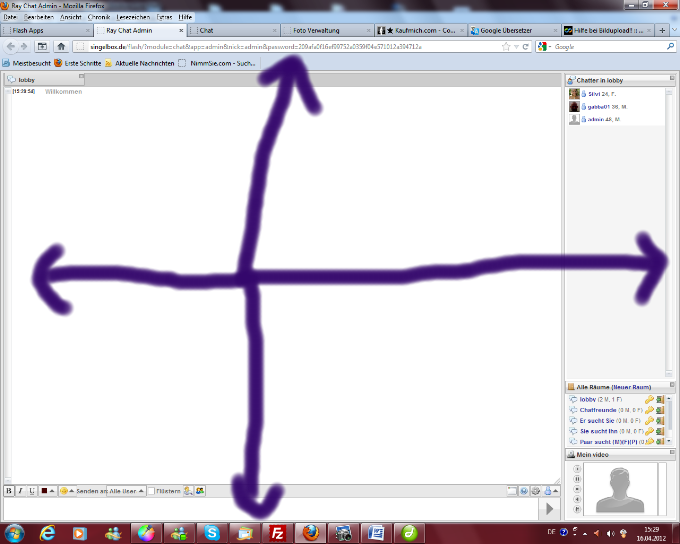Collapse the lobby chat tab panel
The height and width of the screenshot is (544, 680).
81,76
